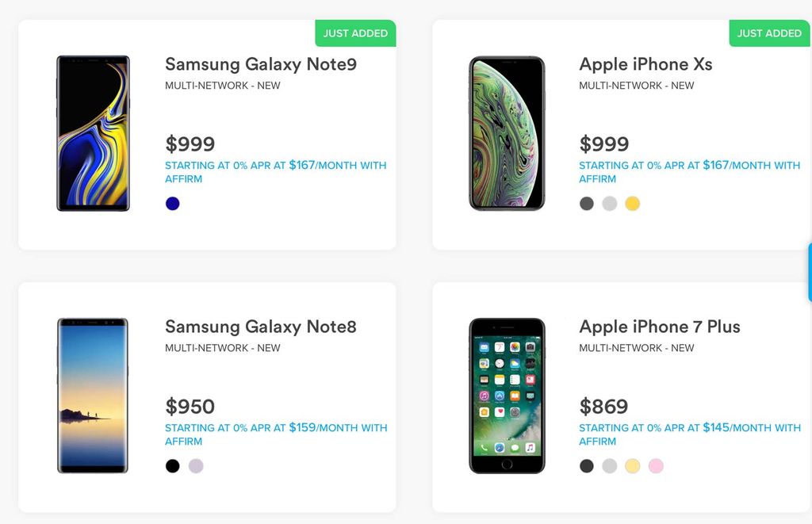Screen dimensions: 812x524
Task: Select the black swatch for iPhone 7 Plus
Action: tap(586, 466)
